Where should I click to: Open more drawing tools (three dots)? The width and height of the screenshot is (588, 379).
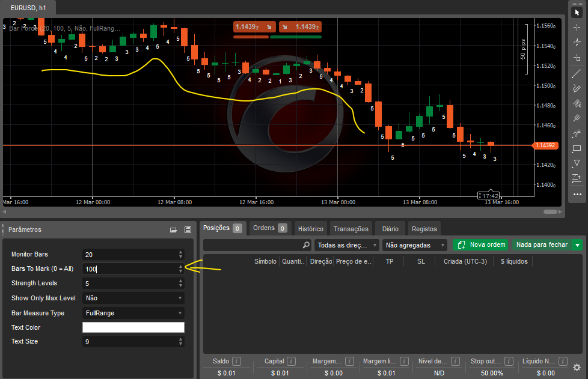[577, 194]
